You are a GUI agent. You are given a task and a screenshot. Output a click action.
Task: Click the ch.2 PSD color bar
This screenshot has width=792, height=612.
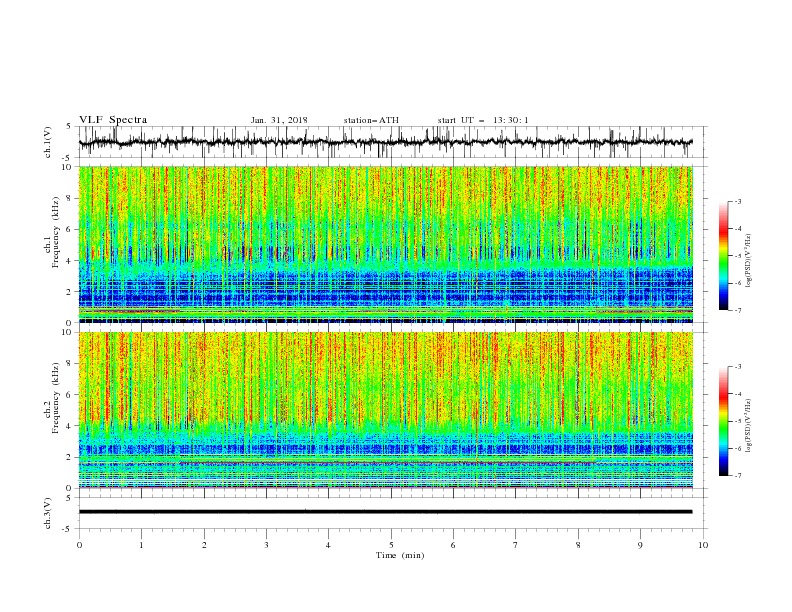tap(723, 421)
